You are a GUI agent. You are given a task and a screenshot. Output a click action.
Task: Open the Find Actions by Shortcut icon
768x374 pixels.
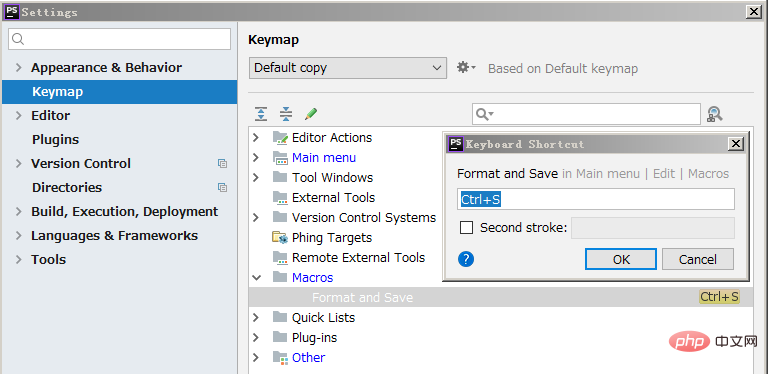click(x=715, y=114)
